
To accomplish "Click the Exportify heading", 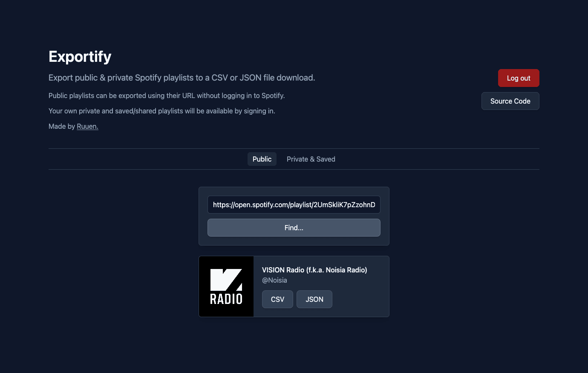I will [80, 56].
